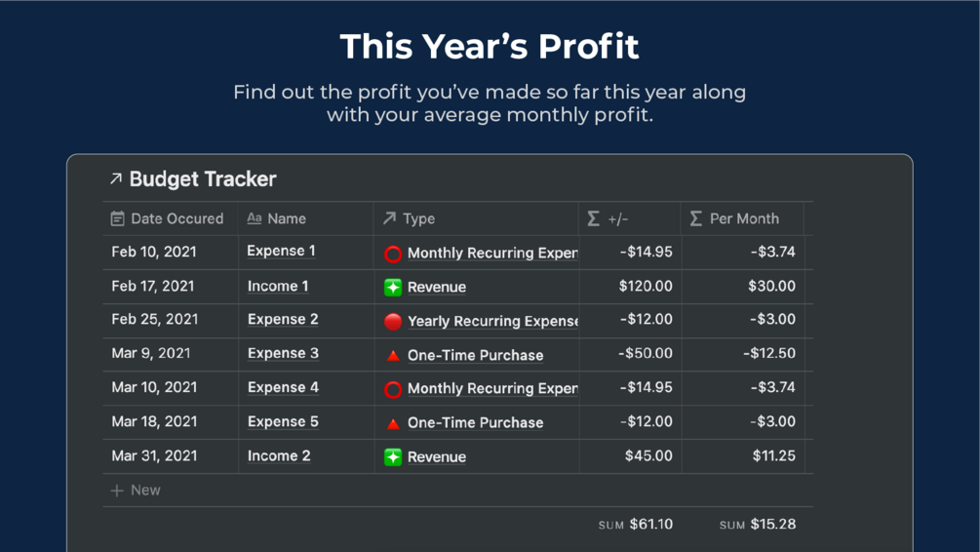Viewport: 980px width, 552px height.
Task: Click the red circle icon on the Expense 1 row
Action: coord(393,254)
